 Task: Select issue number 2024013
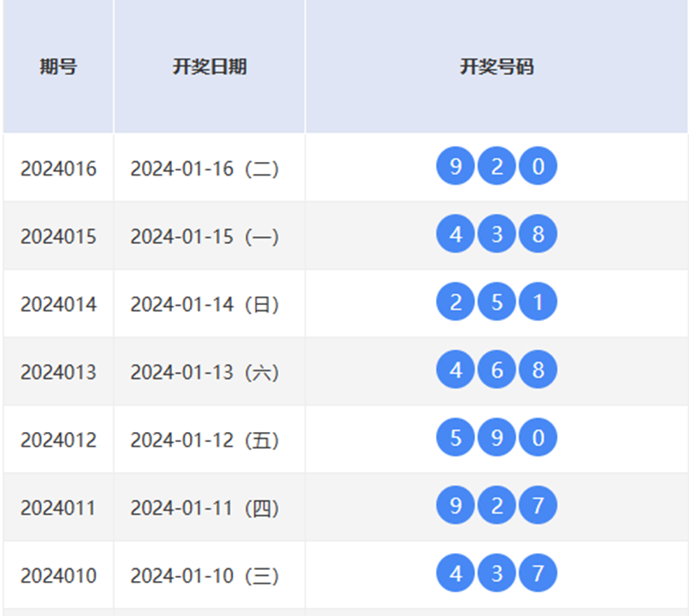(x=58, y=372)
